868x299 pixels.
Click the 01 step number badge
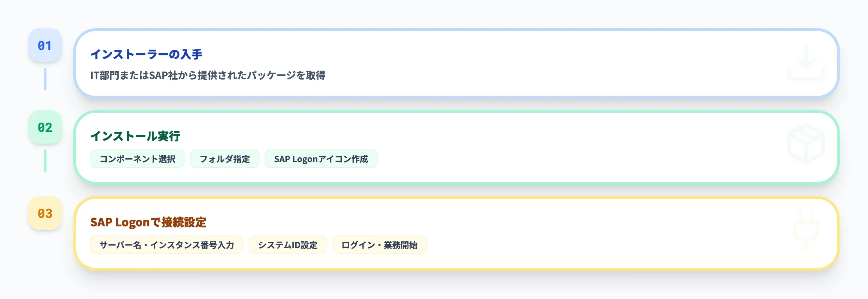tap(45, 45)
